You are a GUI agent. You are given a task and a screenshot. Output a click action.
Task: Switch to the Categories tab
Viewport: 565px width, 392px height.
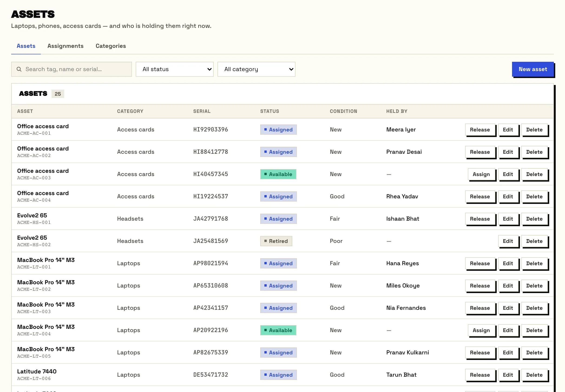click(x=111, y=46)
